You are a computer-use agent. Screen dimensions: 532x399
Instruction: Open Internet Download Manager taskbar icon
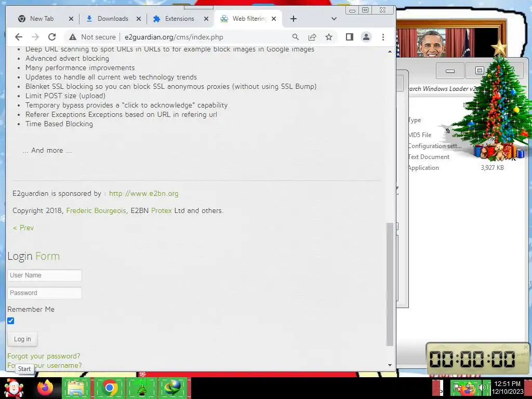point(172,388)
